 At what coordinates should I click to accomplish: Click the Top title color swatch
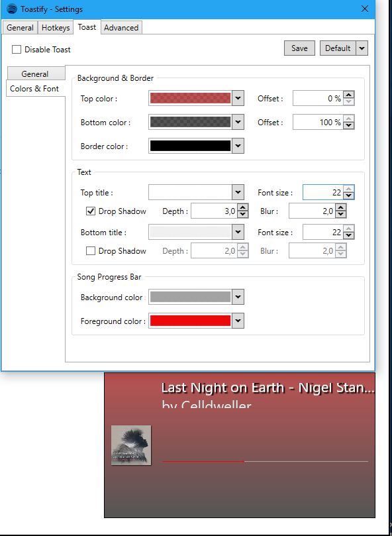click(190, 192)
